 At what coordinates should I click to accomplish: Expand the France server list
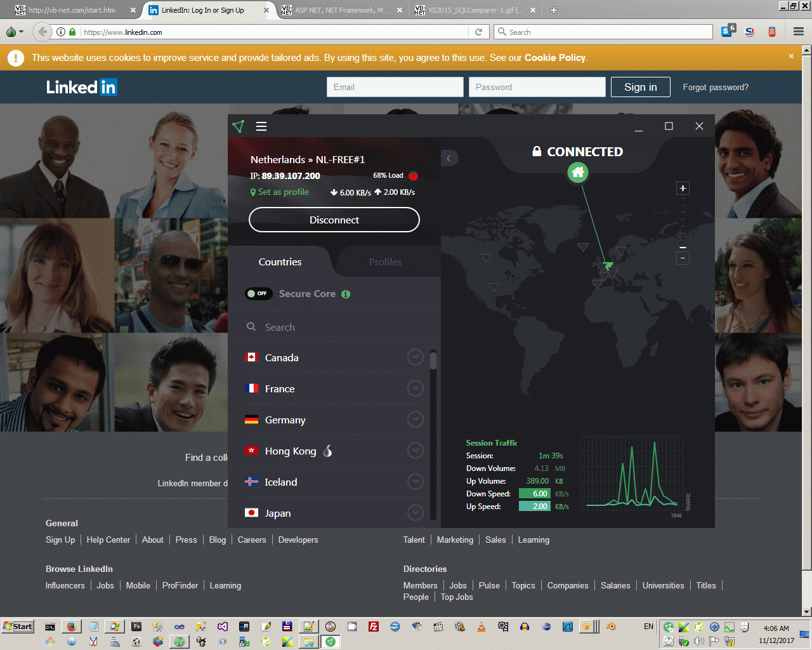(x=416, y=388)
